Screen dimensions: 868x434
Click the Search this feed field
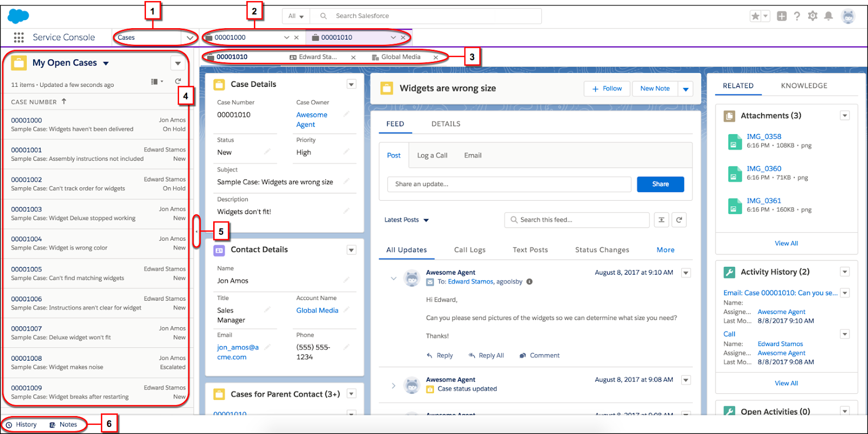coord(577,220)
